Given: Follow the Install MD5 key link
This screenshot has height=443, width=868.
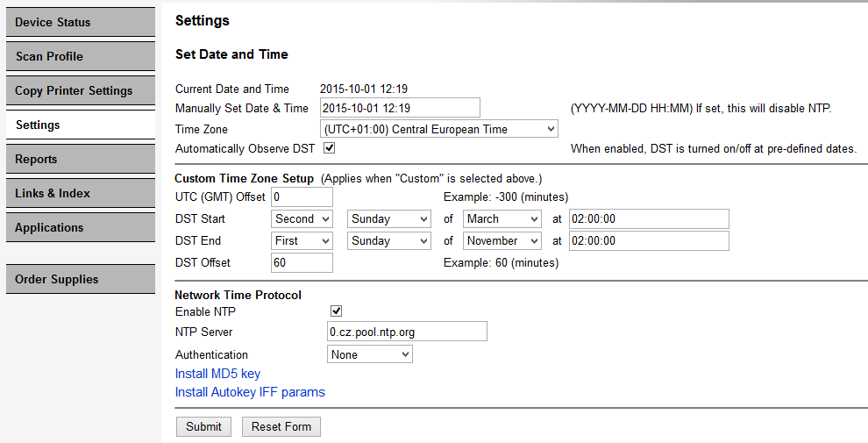Looking at the screenshot, I should (217, 374).
